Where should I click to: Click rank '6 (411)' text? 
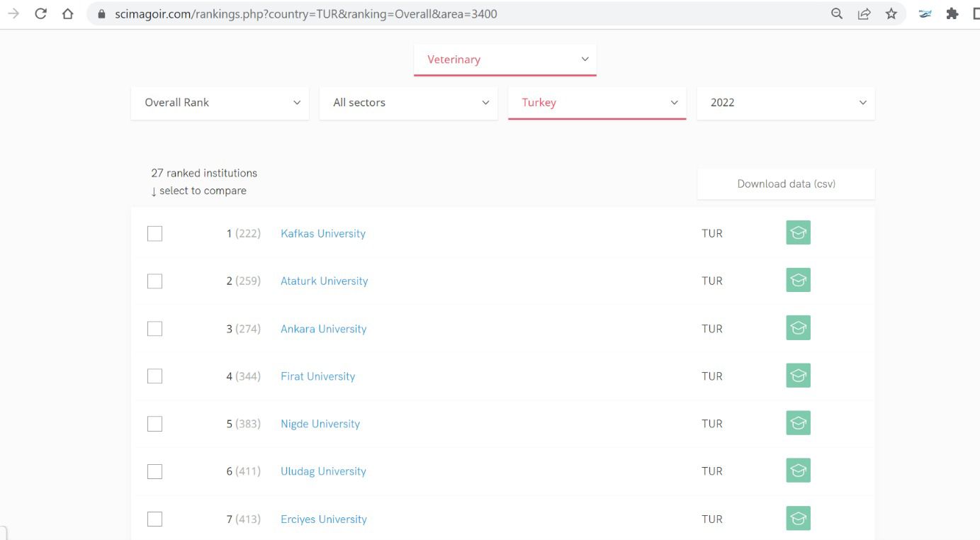244,471
